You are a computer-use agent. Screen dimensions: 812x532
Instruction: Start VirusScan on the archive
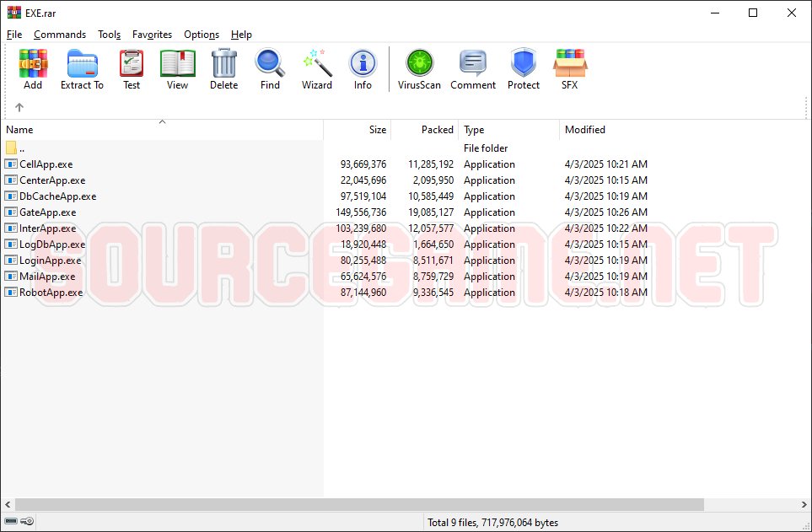pos(419,69)
